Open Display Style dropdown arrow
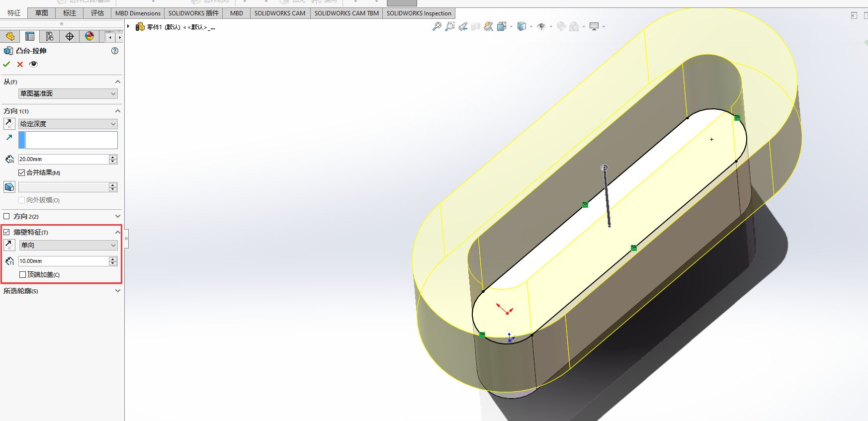The height and width of the screenshot is (421, 868). click(531, 27)
